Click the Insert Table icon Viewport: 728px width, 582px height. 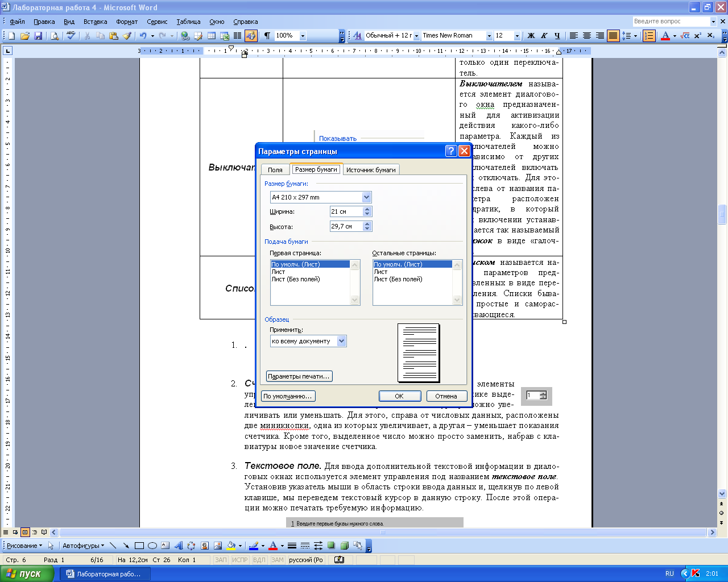(211, 36)
